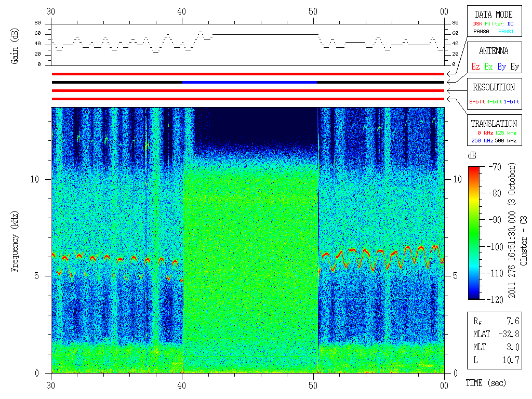Click the dB label above the colorbar
Image resolution: width=532 pixels, height=399 pixels.
472,156
